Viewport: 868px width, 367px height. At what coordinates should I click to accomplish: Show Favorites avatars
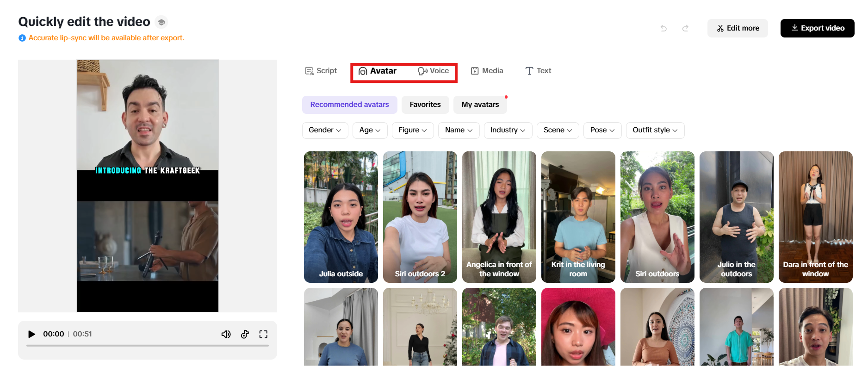[x=425, y=105]
